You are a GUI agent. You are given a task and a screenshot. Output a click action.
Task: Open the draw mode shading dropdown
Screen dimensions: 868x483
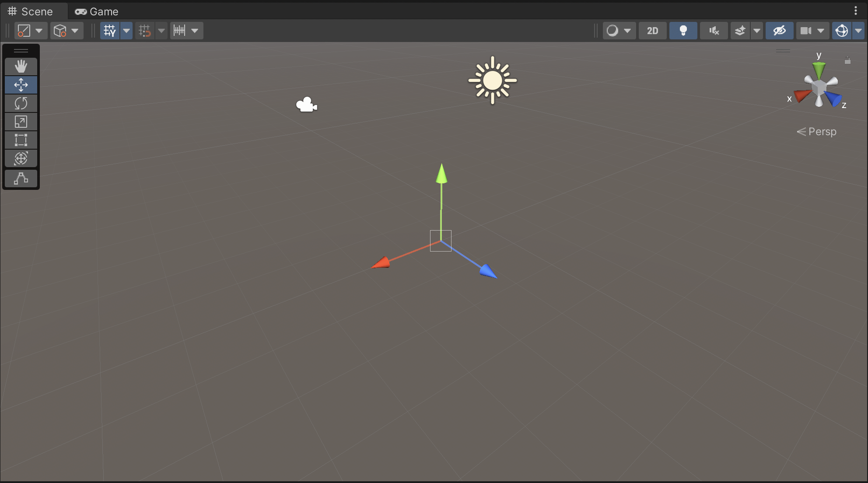[x=619, y=31]
